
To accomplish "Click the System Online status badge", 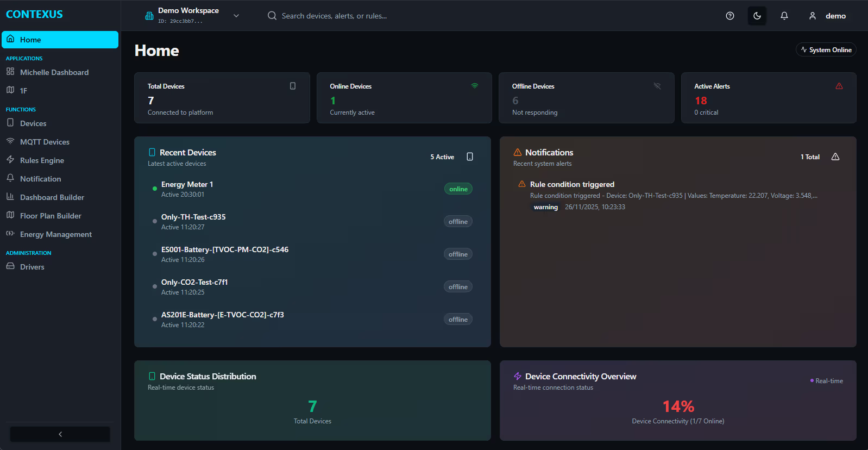I will pos(826,49).
